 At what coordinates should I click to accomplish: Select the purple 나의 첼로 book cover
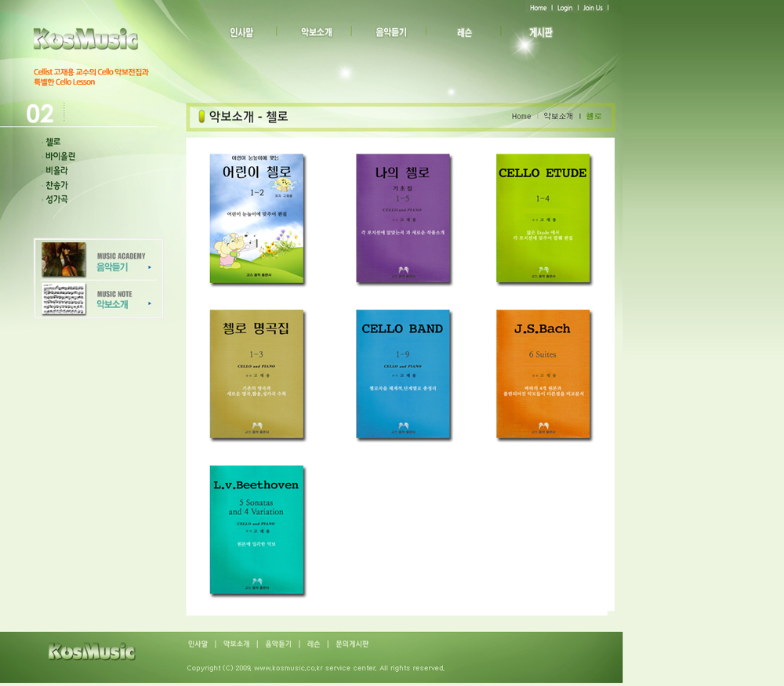pyautogui.click(x=403, y=219)
